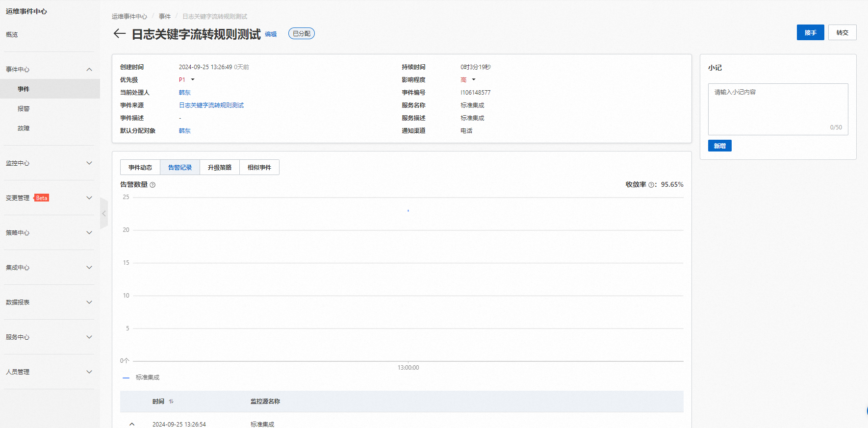Open 概览 in the sidebar
The width and height of the screenshot is (868, 428).
12,34
